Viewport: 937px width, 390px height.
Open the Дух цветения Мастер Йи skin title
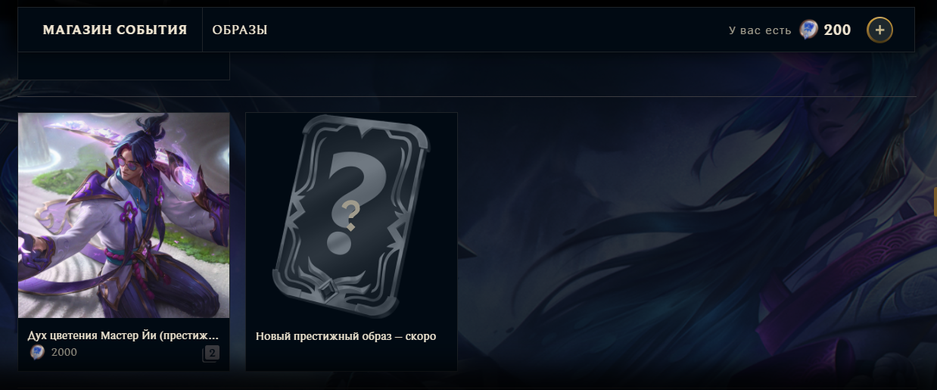tap(123, 336)
